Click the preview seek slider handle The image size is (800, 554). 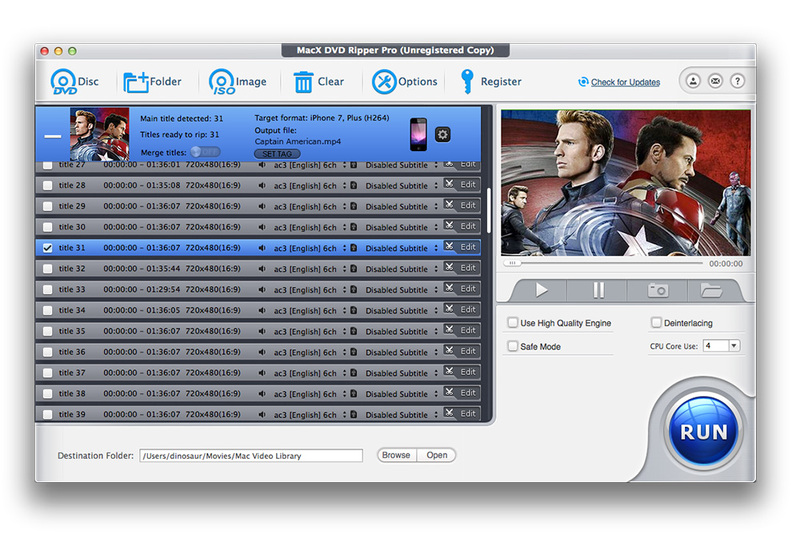512,263
